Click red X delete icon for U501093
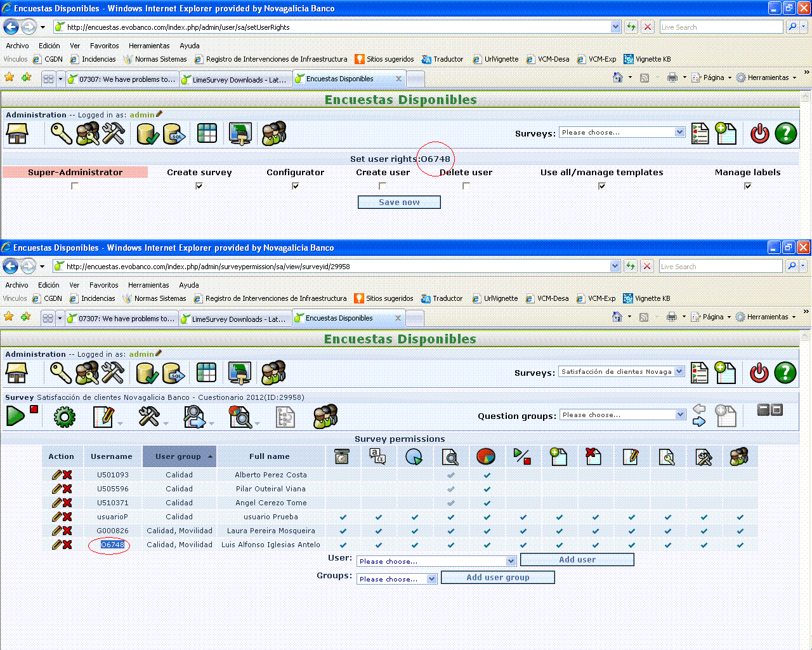812x650 pixels. click(67, 475)
